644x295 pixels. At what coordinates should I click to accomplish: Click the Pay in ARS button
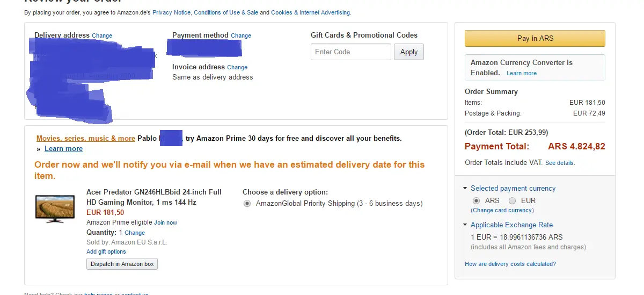pyautogui.click(x=535, y=39)
